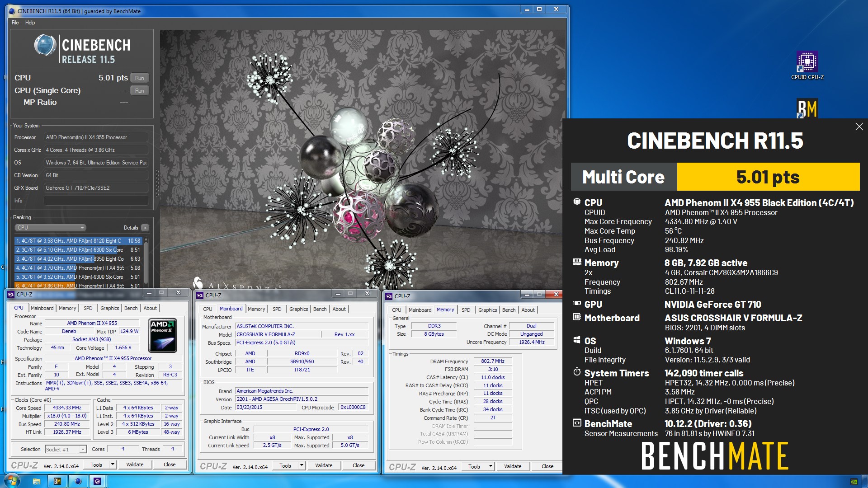The width and height of the screenshot is (868, 488).
Task: Open BenchMate desktop shortcut icon
Action: coord(807,108)
